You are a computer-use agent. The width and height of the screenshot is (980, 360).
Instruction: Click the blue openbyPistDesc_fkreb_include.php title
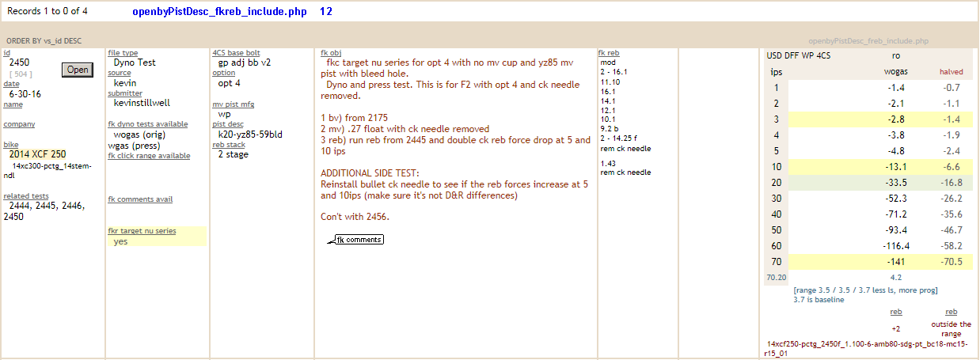(x=220, y=13)
